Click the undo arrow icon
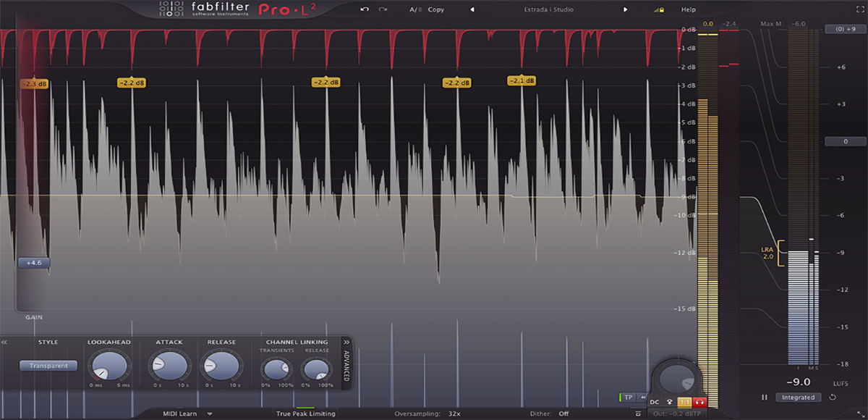 pyautogui.click(x=365, y=9)
